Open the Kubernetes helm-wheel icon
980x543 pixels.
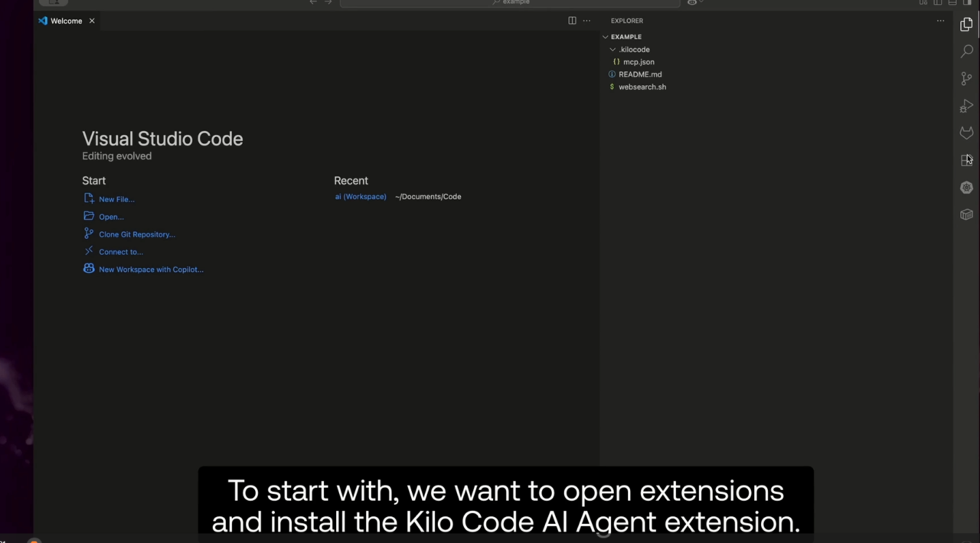966,188
